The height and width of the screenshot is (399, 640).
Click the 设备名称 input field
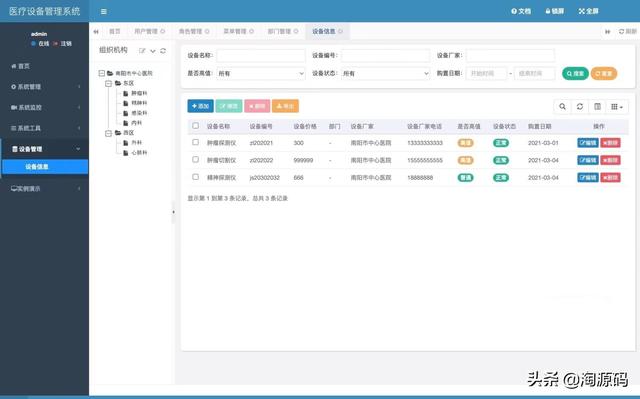(x=261, y=55)
